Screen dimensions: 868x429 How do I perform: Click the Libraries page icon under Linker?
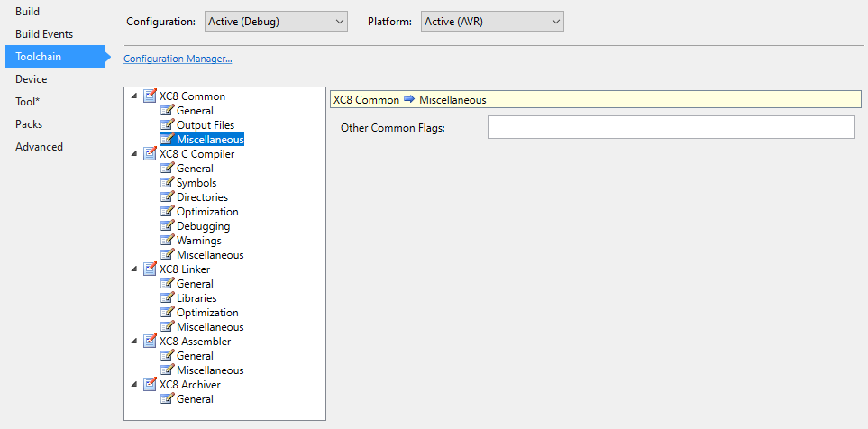[167, 298]
